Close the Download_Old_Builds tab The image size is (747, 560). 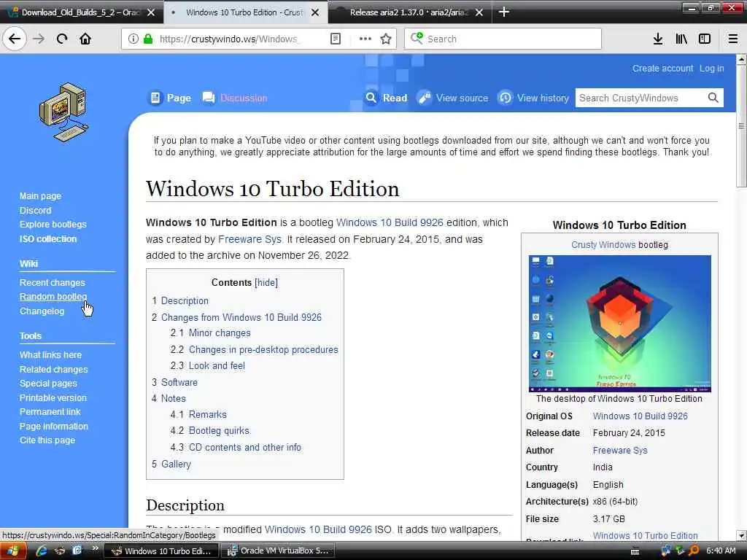point(150,12)
